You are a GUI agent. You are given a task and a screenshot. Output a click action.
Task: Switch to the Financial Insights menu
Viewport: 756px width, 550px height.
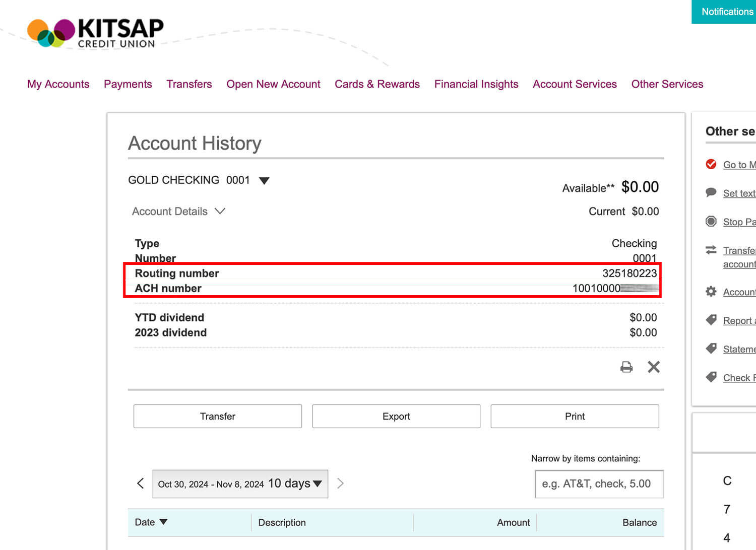click(476, 84)
